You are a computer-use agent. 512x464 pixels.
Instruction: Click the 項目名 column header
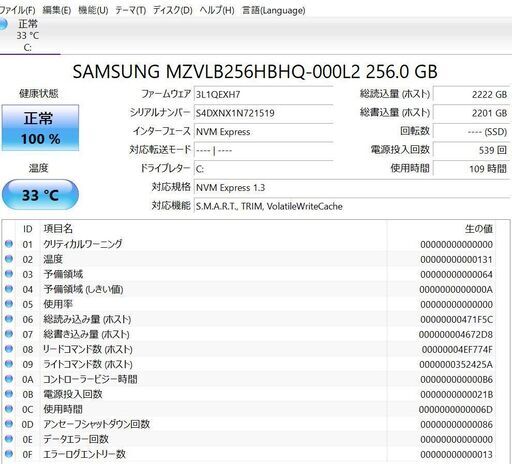click(x=58, y=229)
